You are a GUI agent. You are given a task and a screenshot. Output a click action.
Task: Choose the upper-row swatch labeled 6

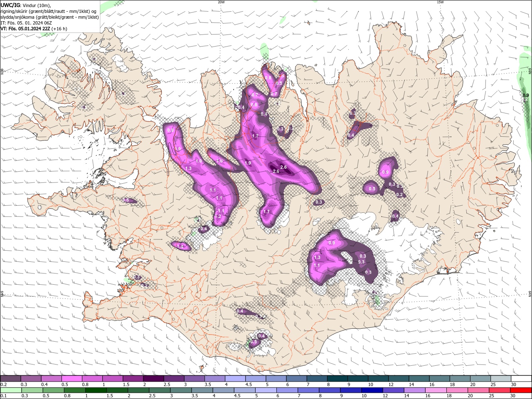(296, 379)
